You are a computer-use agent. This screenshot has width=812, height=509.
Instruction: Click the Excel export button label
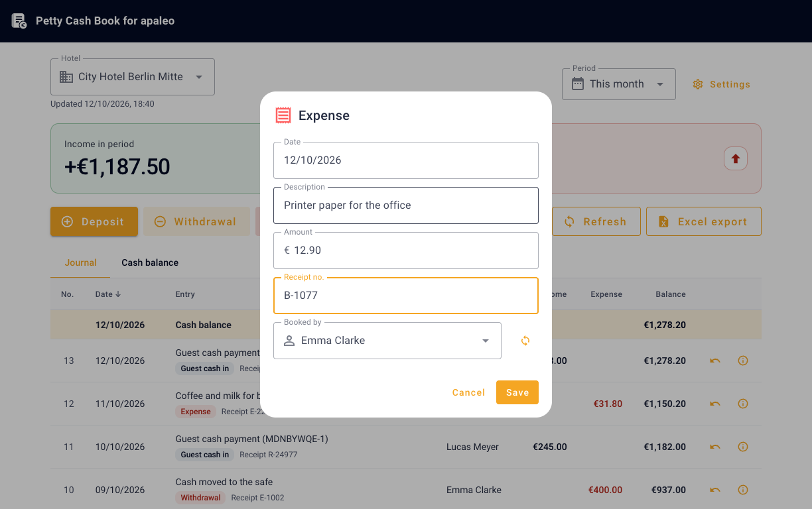712,222
